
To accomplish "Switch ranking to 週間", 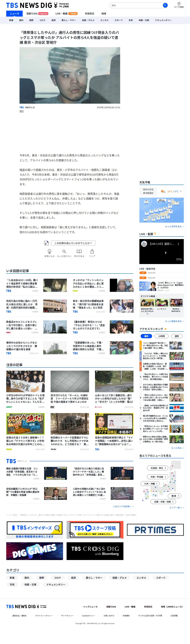I will [177, 336].
